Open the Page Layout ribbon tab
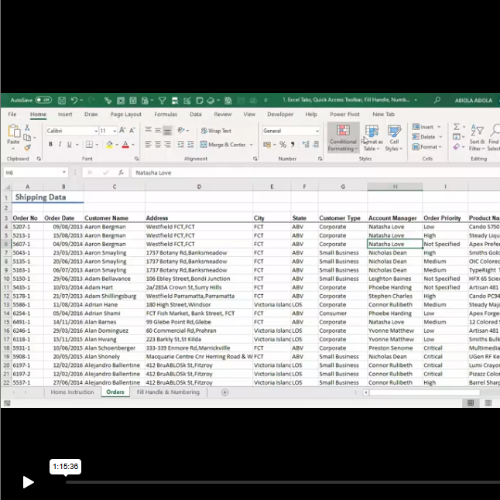500x500 pixels. click(x=126, y=114)
